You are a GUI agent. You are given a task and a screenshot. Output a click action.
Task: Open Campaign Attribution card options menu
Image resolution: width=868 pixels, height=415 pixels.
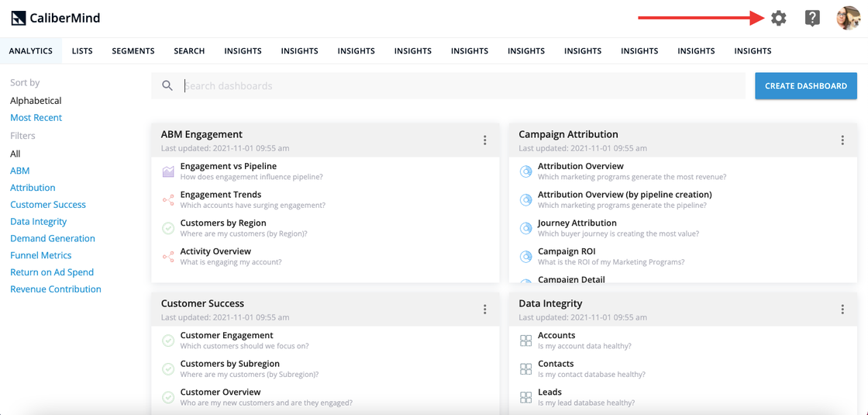[842, 140]
